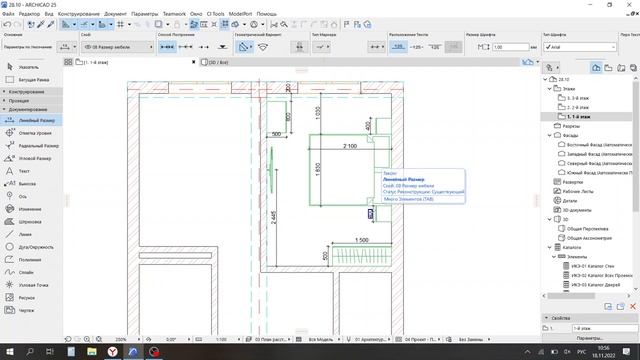Select the Fill (Штриховка) tool

click(31, 222)
